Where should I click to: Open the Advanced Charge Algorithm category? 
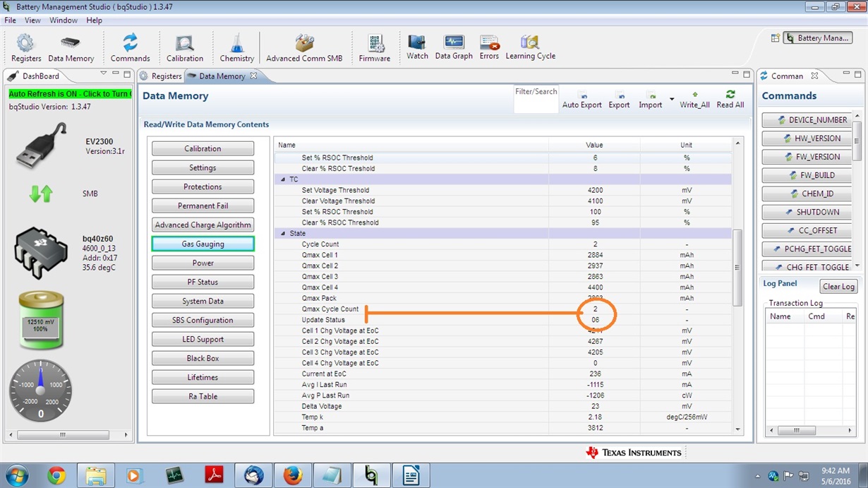pos(203,225)
